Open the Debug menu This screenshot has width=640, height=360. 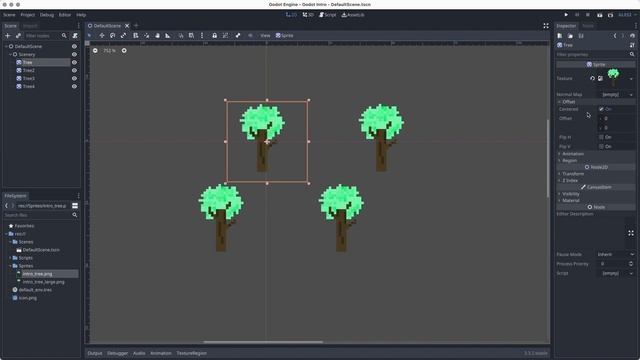[47, 15]
